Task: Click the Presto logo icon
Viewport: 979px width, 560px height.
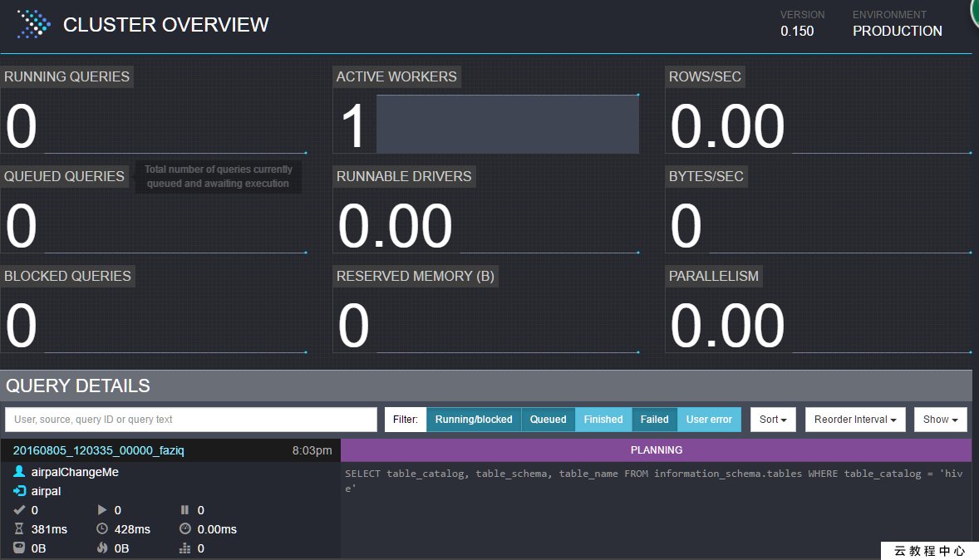Action: (34, 24)
